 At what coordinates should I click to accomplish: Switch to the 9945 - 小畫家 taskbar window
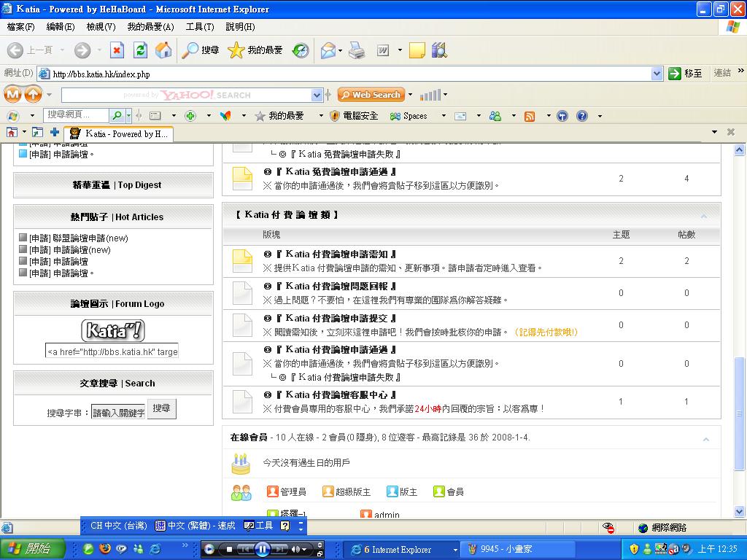click(x=519, y=550)
